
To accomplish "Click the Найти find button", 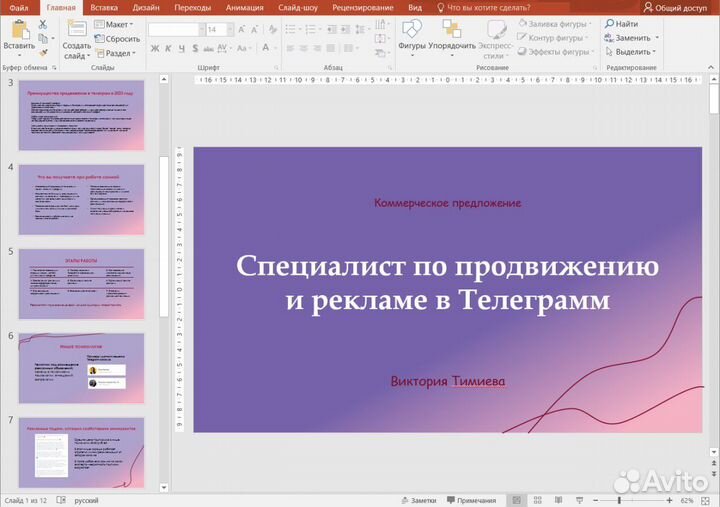I will click(622, 23).
